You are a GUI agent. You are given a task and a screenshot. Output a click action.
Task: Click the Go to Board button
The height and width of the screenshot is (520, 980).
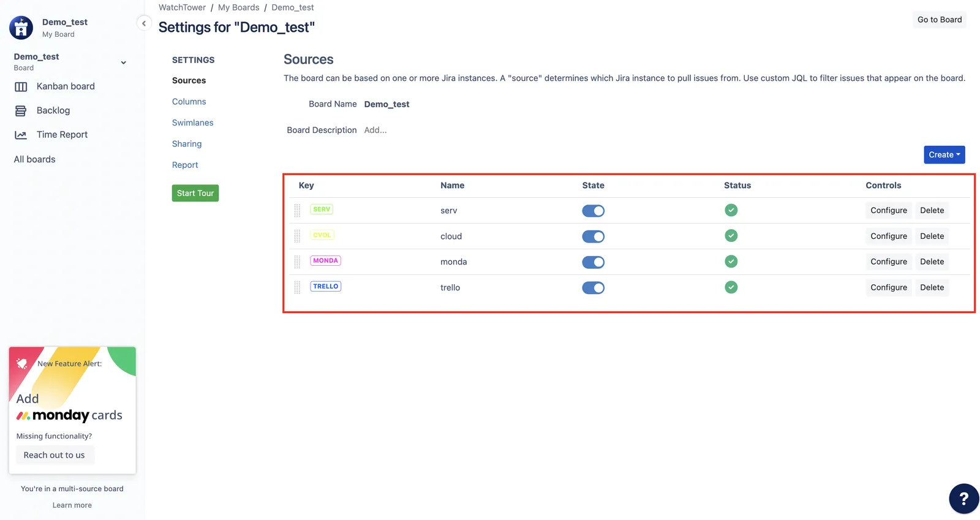[x=940, y=20]
